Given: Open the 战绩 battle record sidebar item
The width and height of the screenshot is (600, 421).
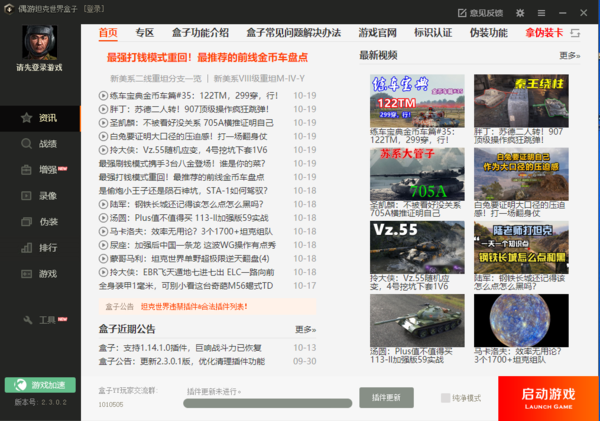Looking at the screenshot, I should pyautogui.click(x=40, y=144).
